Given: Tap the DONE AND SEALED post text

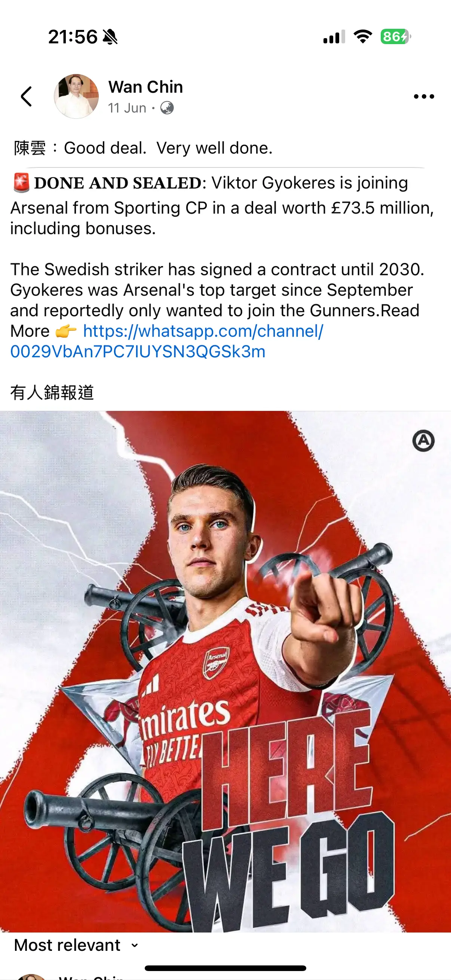Looking at the screenshot, I should coord(118,183).
